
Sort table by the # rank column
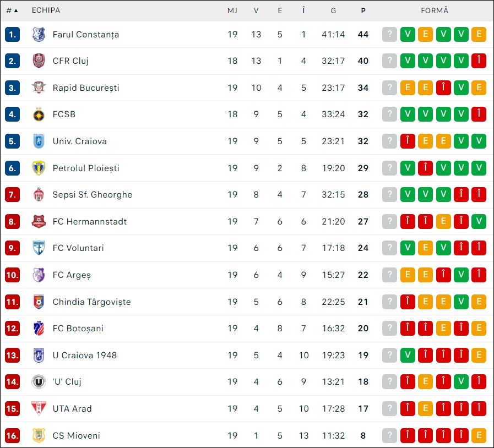coord(12,10)
